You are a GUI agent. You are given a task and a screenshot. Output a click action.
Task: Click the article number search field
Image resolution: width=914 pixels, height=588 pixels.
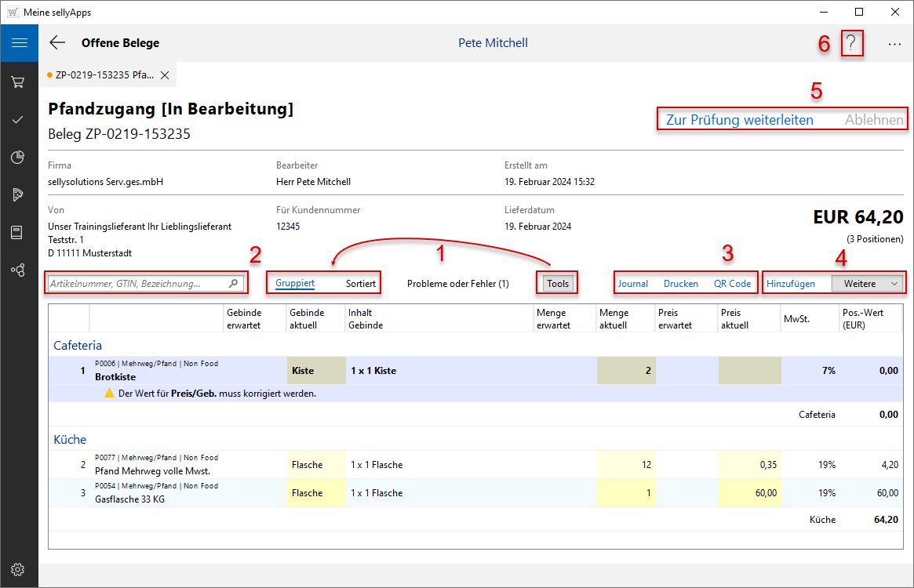pyautogui.click(x=137, y=284)
